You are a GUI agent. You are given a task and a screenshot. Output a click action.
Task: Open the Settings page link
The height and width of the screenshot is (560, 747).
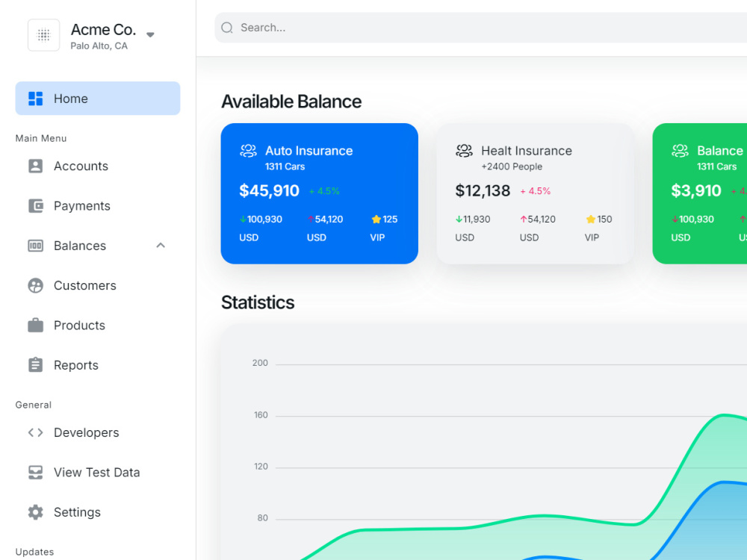pos(98,512)
